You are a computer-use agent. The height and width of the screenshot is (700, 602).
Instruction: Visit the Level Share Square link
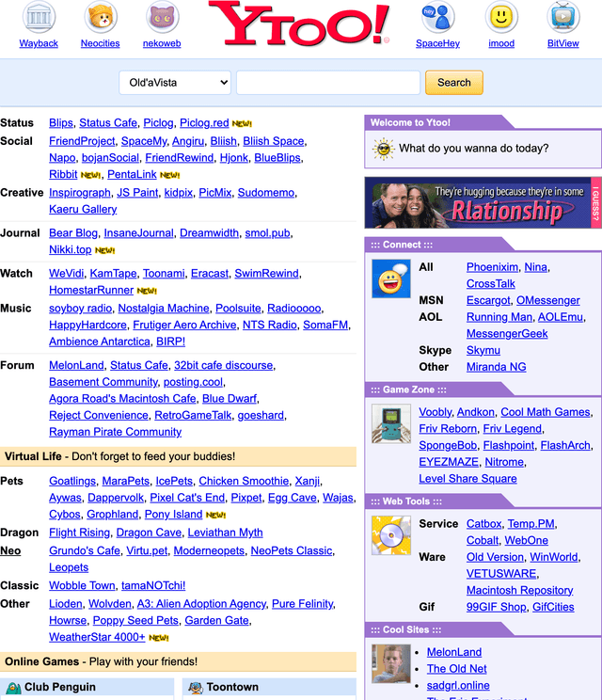(x=467, y=479)
